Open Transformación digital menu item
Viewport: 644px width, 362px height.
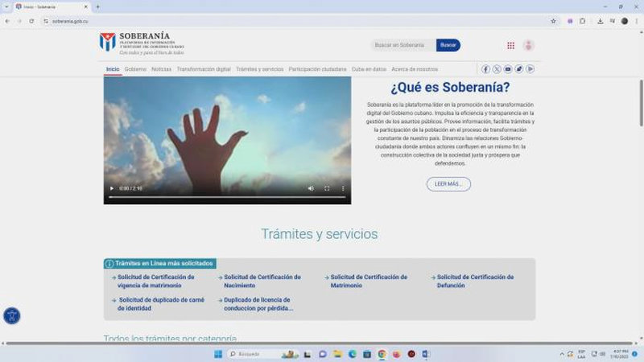[204, 69]
